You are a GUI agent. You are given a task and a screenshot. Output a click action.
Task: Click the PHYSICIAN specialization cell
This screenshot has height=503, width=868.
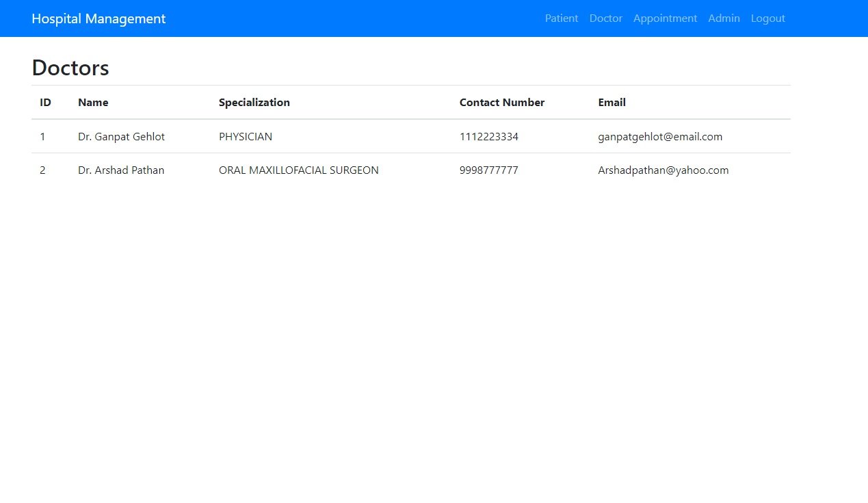pyautogui.click(x=245, y=137)
